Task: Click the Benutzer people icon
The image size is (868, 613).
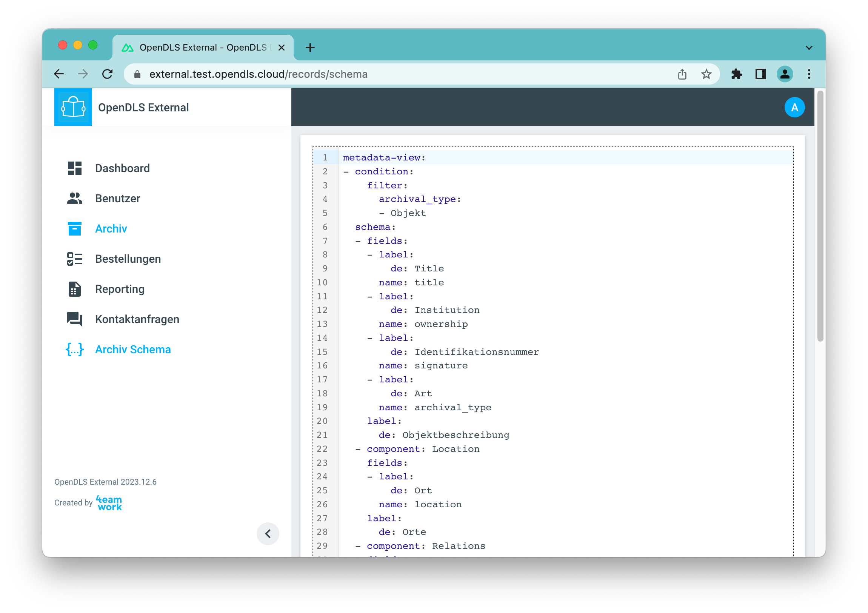Action: 74,199
